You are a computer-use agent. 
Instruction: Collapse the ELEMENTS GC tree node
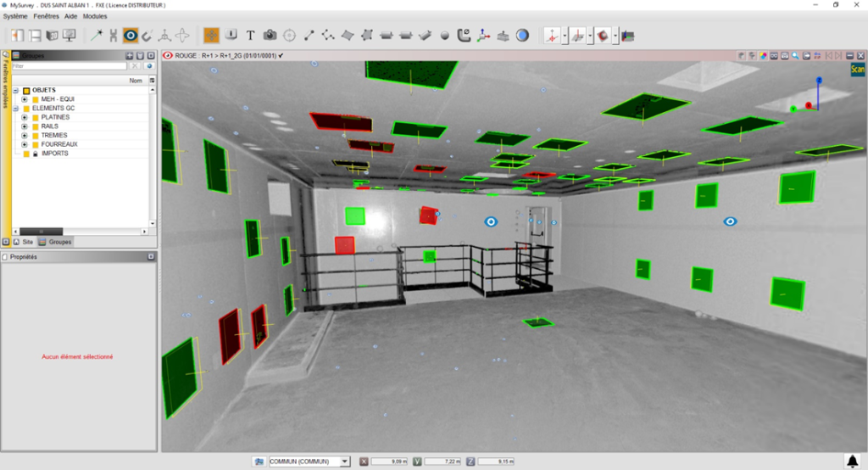[15, 109]
